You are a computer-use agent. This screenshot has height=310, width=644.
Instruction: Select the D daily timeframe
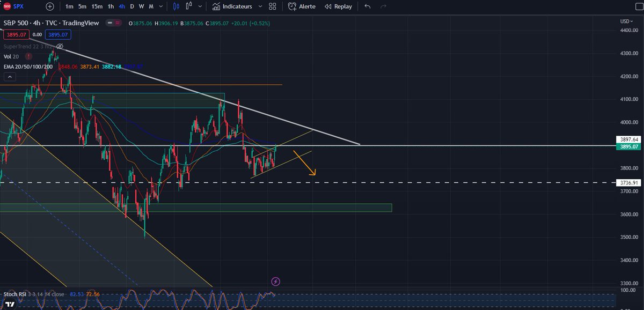coord(131,6)
